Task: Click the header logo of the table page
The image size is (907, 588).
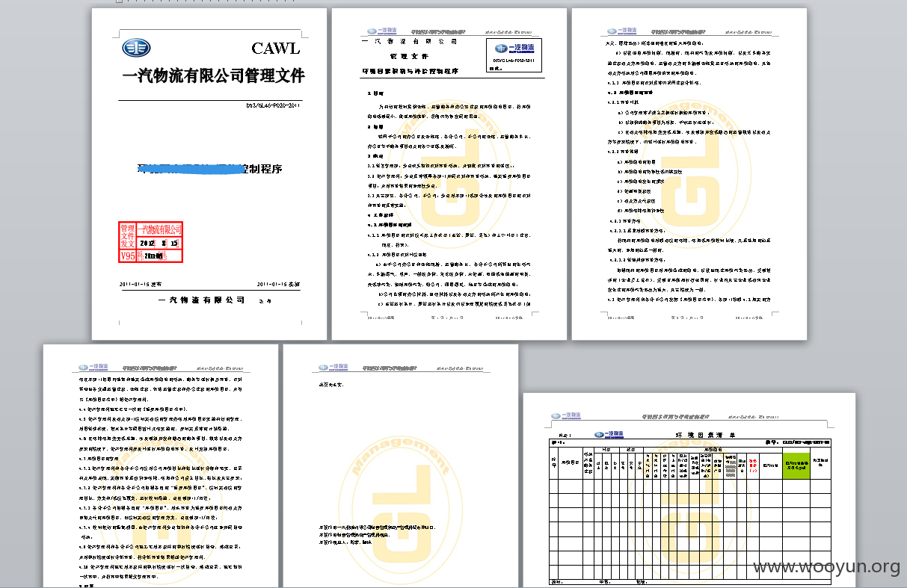Action: (x=566, y=415)
